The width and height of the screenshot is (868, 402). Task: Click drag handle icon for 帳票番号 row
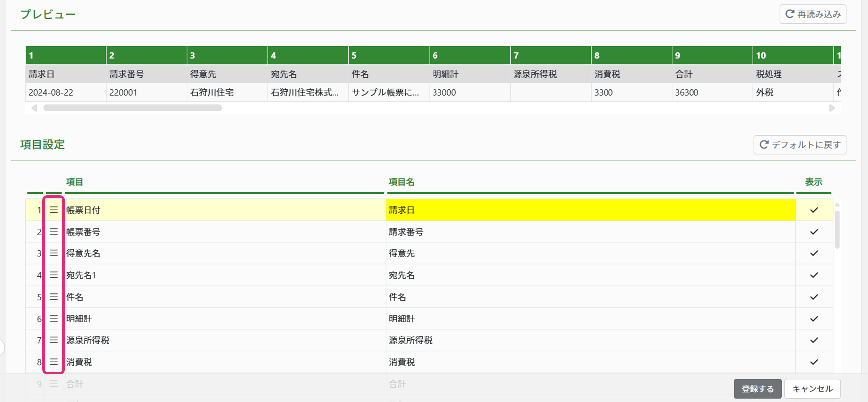coord(54,232)
